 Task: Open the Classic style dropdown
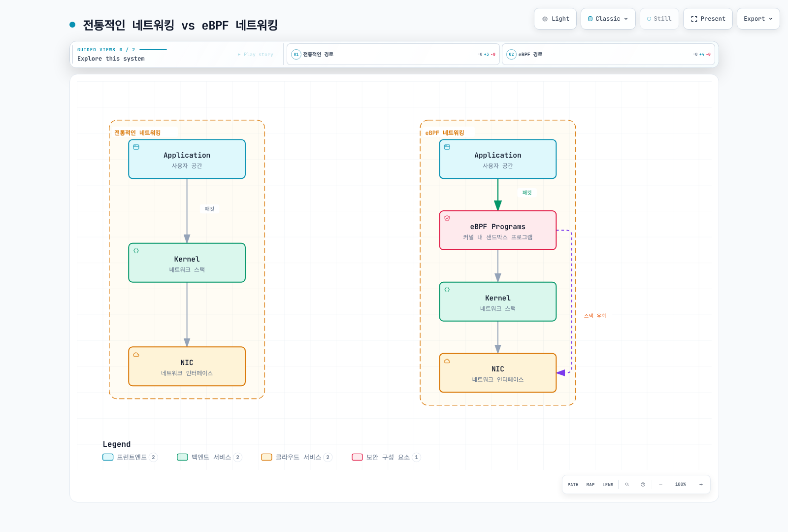click(608, 19)
